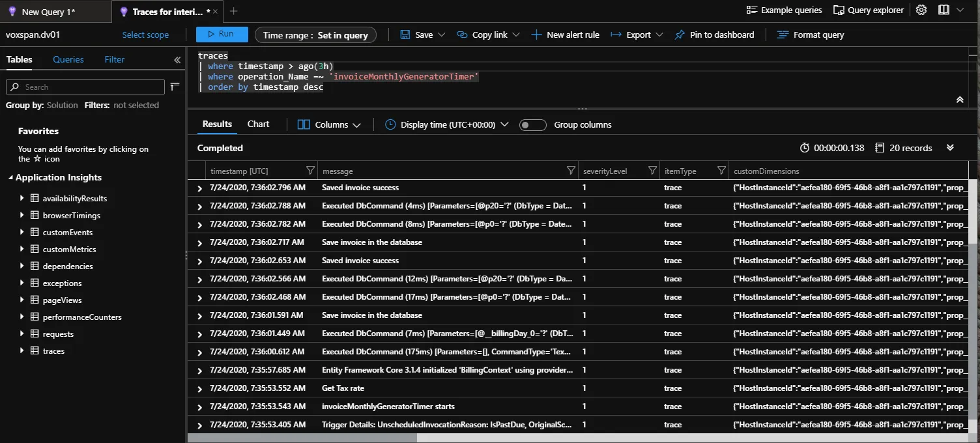Switch to the Chart tab

coord(258,124)
